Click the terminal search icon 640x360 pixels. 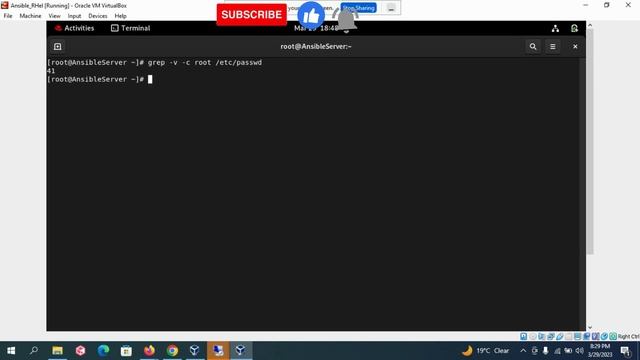tap(533, 47)
